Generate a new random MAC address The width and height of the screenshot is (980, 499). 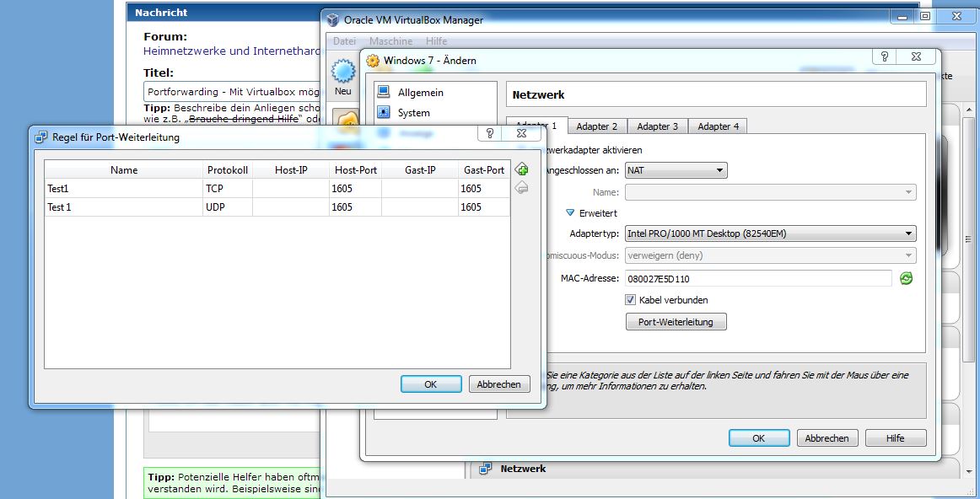pos(906,278)
